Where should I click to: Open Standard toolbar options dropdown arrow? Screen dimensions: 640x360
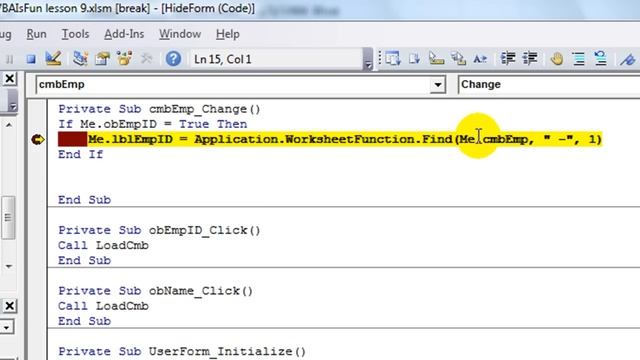click(x=367, y=59)
